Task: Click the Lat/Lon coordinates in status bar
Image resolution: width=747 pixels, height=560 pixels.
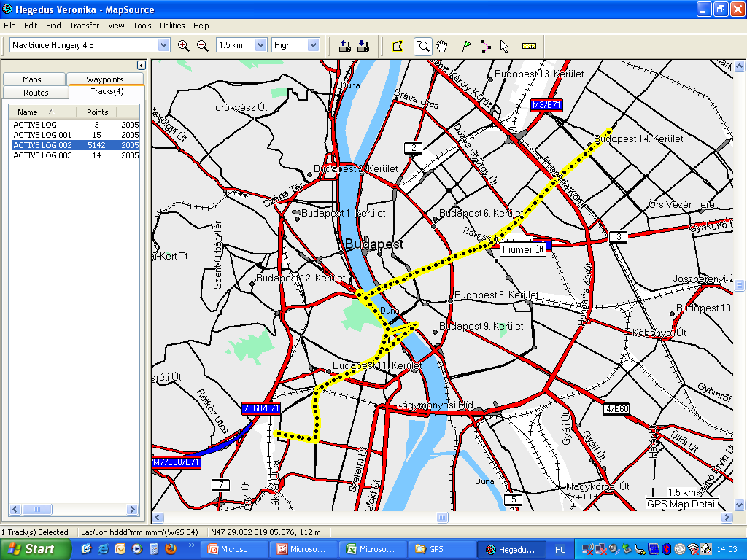Action: click(139, 532)
